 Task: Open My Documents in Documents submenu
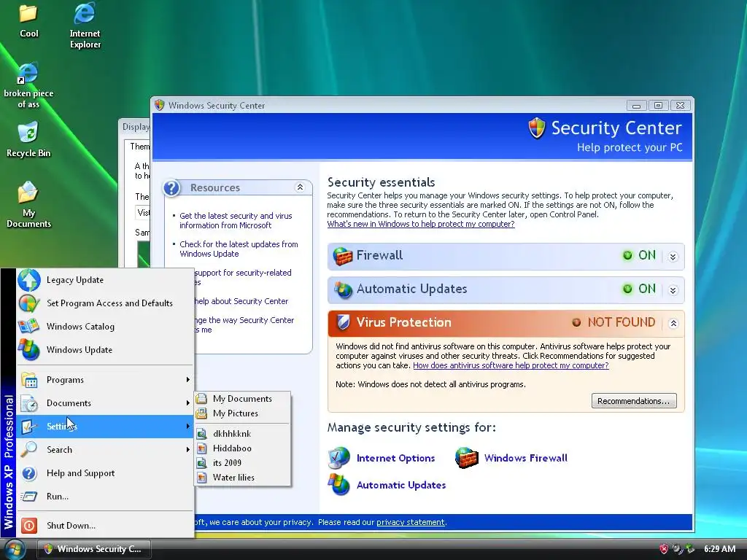242,399
